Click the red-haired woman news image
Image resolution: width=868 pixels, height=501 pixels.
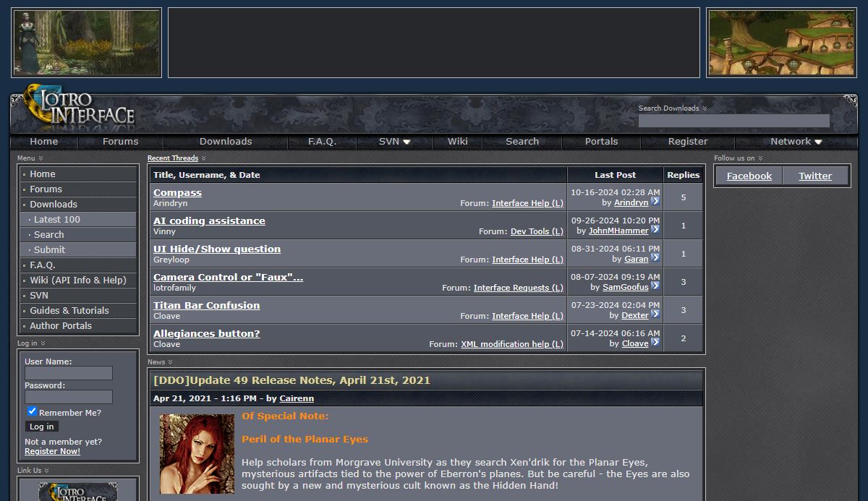point(197,454)
